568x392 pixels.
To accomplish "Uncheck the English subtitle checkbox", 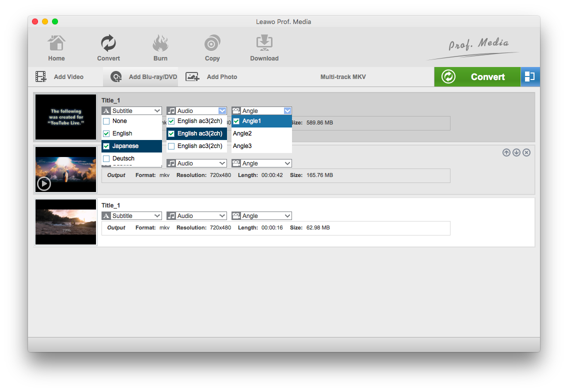I will pos(106,133).
